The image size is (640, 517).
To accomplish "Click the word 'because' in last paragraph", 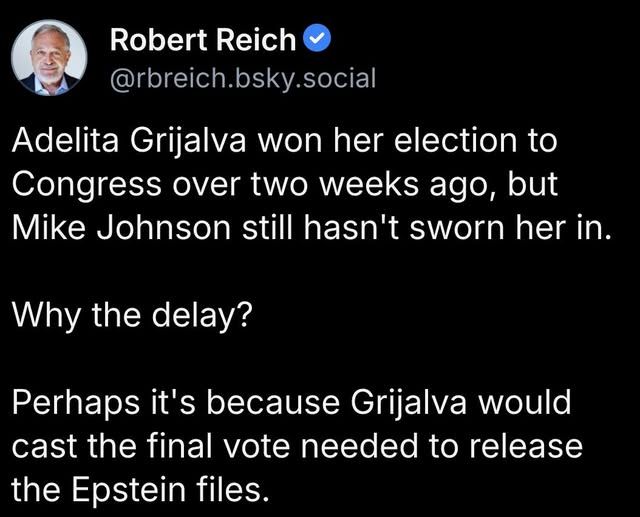I will tap(273, 403).
